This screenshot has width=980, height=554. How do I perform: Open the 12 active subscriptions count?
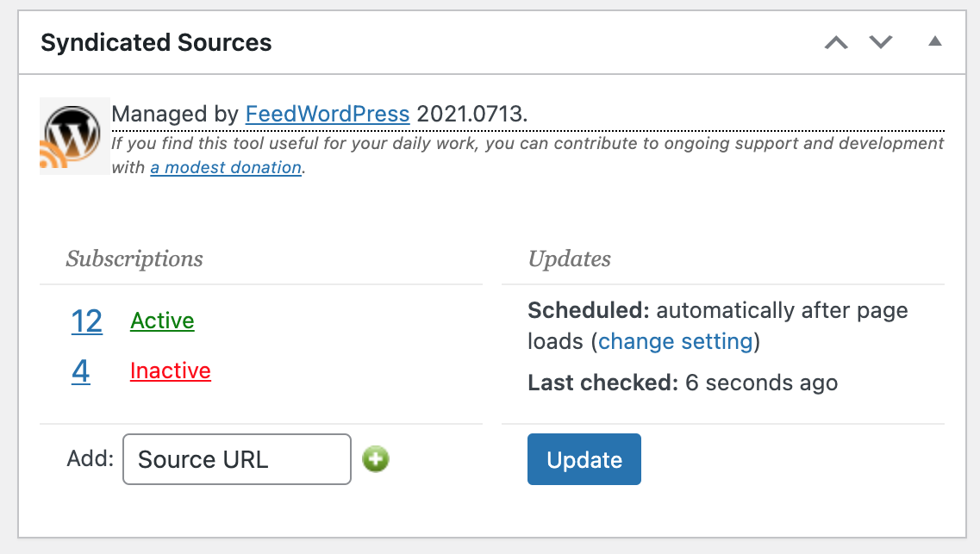point(87,321)
